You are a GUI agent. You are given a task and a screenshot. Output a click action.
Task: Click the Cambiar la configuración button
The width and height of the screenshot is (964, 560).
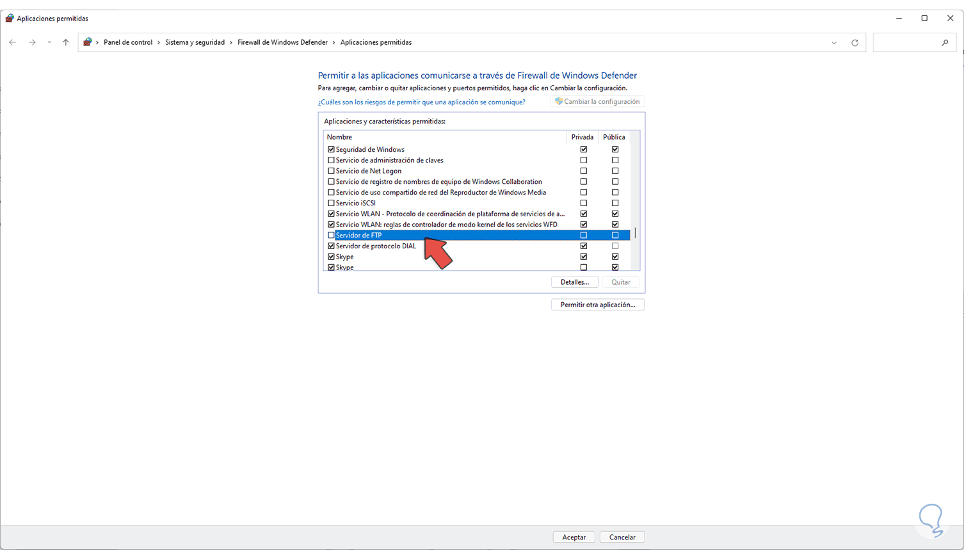pos(597,102)
